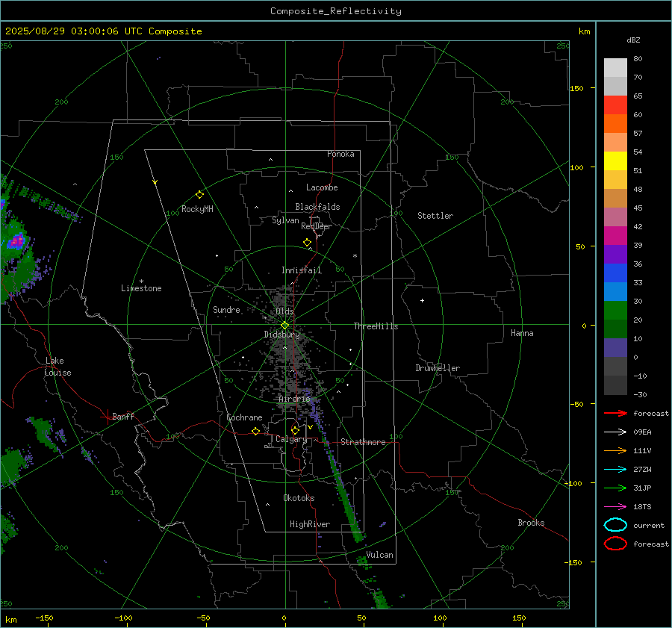Click the red forecast arrow in legend

(x=615, y=413)
